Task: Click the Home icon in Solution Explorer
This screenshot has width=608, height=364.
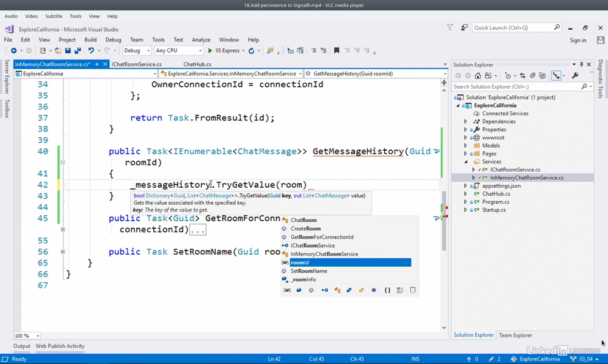Action: (478, 76)
